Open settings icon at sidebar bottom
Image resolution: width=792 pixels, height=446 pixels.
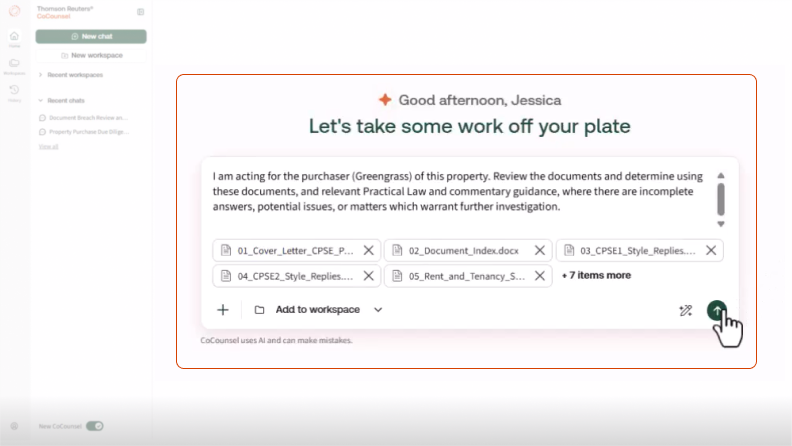[14, 426]
